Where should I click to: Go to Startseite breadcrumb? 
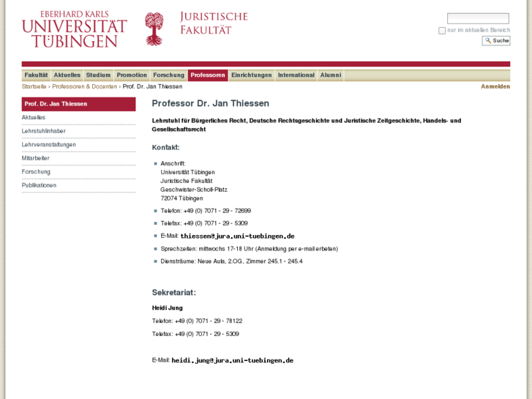click(x=34, y=86)
